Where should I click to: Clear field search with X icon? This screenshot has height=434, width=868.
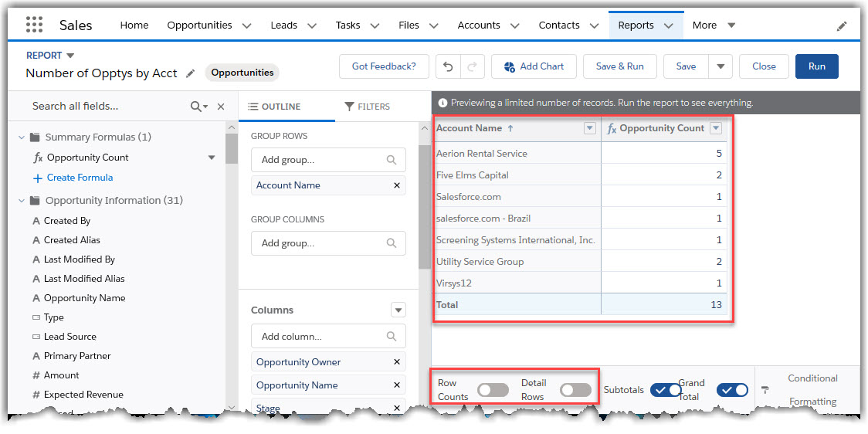(x=221, y=107)
